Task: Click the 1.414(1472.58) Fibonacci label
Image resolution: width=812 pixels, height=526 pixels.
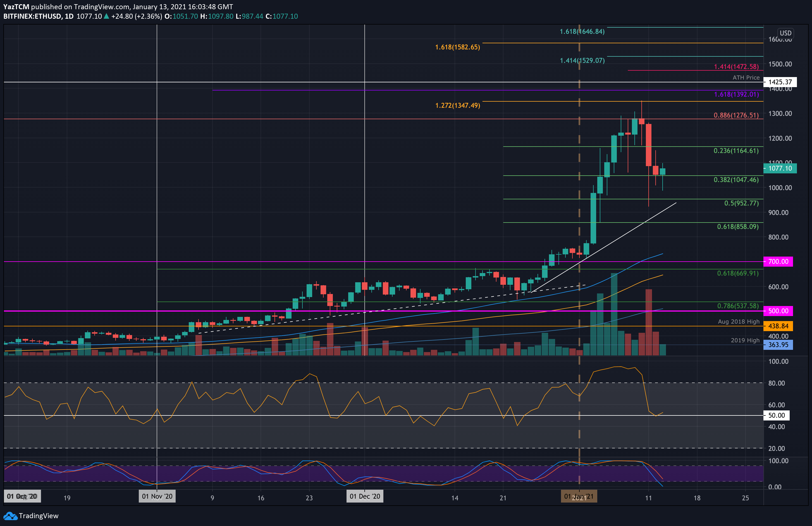Action: [x=736, y=66]
